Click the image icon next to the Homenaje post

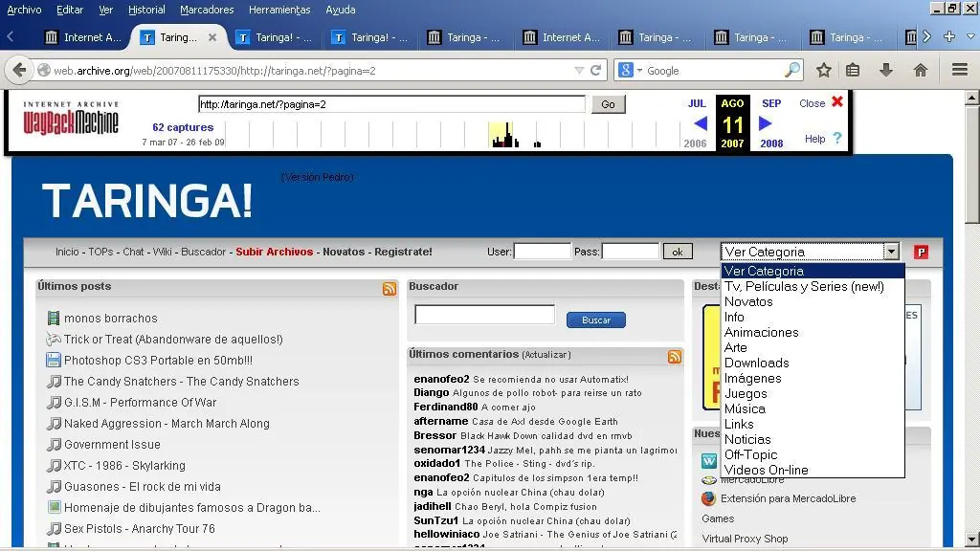tap(53, 507)
